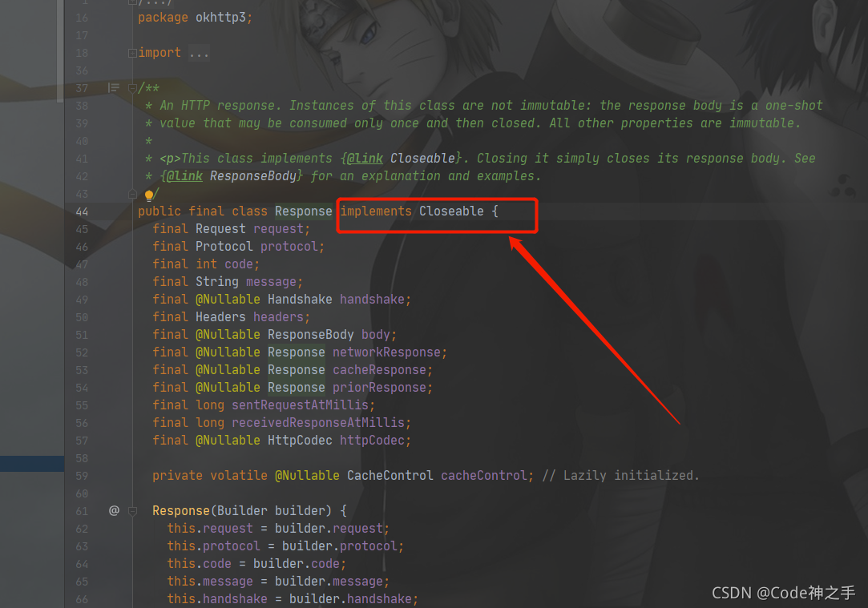Image resolution: width=868 pixels, height=608 pixels.
Task: Click the 'protocol' field on line 46
Action: point(289,247)
